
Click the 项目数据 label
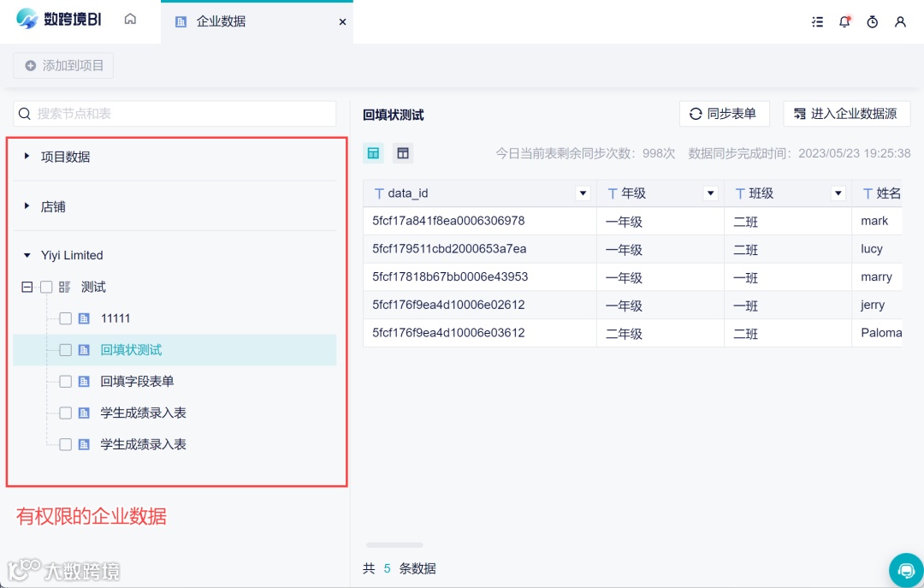tap(65, 157)
